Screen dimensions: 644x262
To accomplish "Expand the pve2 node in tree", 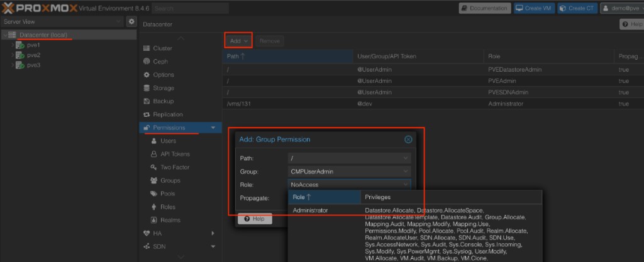I will 13,55.
